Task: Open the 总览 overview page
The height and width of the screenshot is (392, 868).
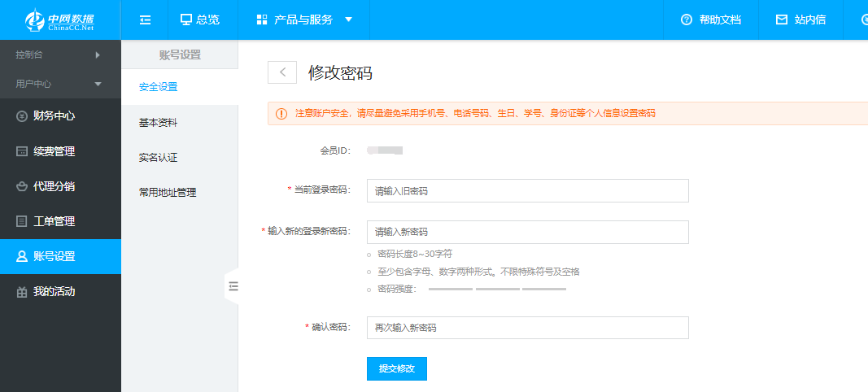Action: (199, 20)
